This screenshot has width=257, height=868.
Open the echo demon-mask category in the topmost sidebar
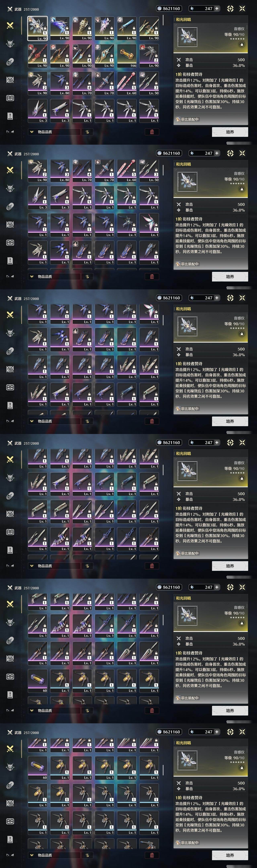pos(10,43)
